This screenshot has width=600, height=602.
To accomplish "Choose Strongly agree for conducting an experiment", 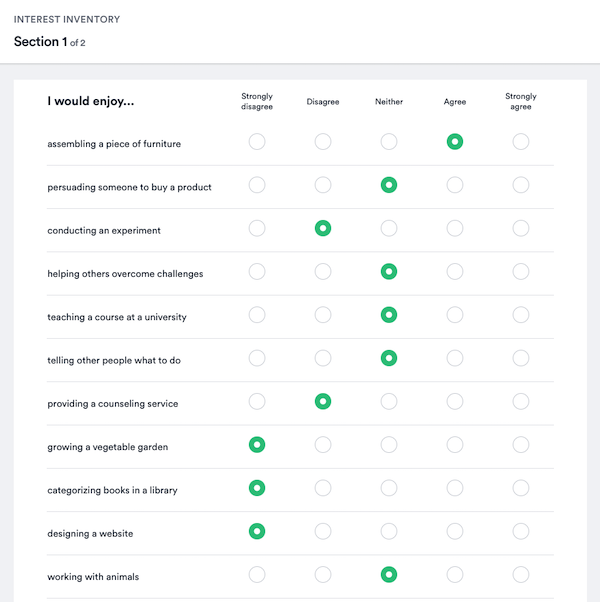I will click(521, 228).
